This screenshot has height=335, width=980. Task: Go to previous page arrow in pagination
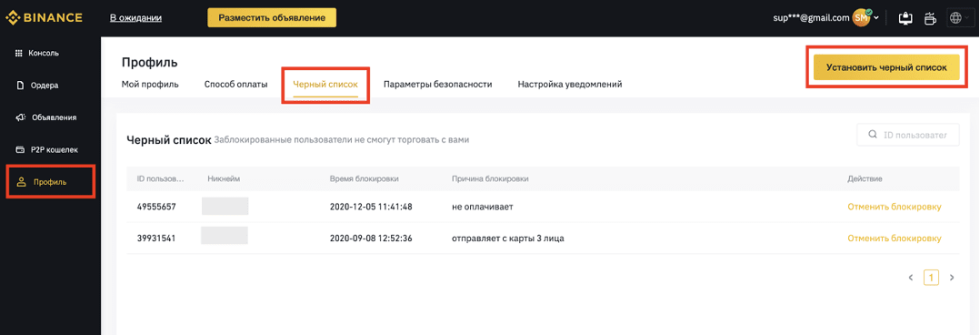click(x=911, y=277)
